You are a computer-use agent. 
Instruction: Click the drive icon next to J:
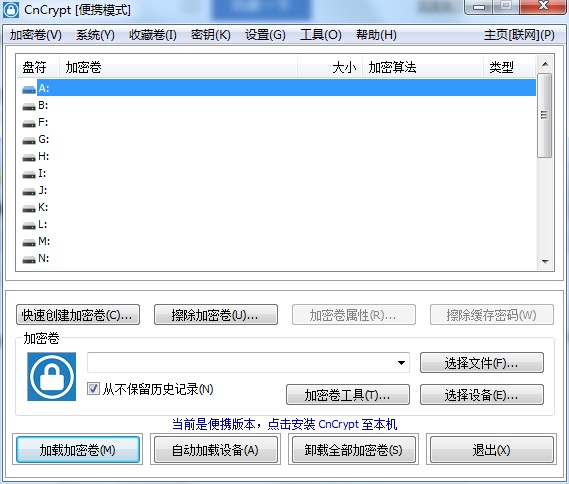click(x=29, y=192)
